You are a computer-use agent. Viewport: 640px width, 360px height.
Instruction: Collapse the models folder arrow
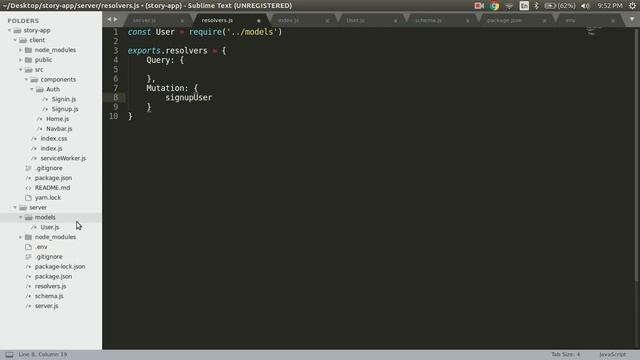[20, 217]
